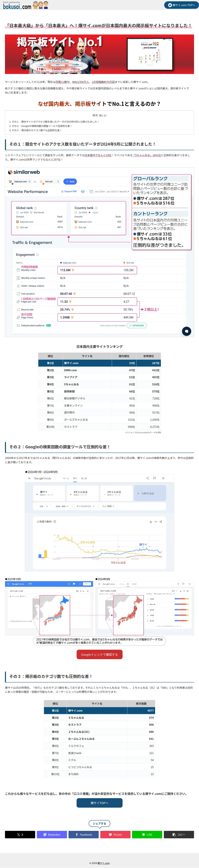Select the ガールズちゃんねる ranking row
Viewport: 199px width, 868px height.
pyautogui.click(x=99, y=419)
